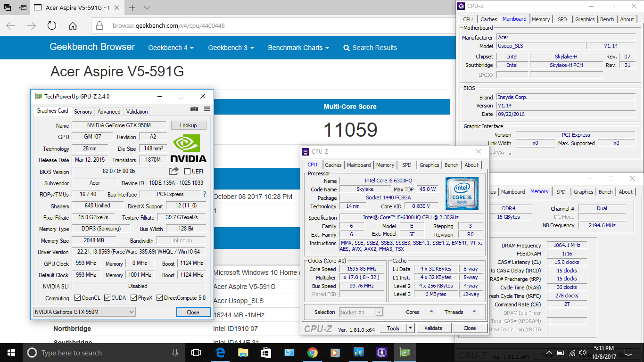The width and height of the screenshot is (644, 362).
Task: Click the Bus Interface question mark icon
Action: click(x=205, y=194)
